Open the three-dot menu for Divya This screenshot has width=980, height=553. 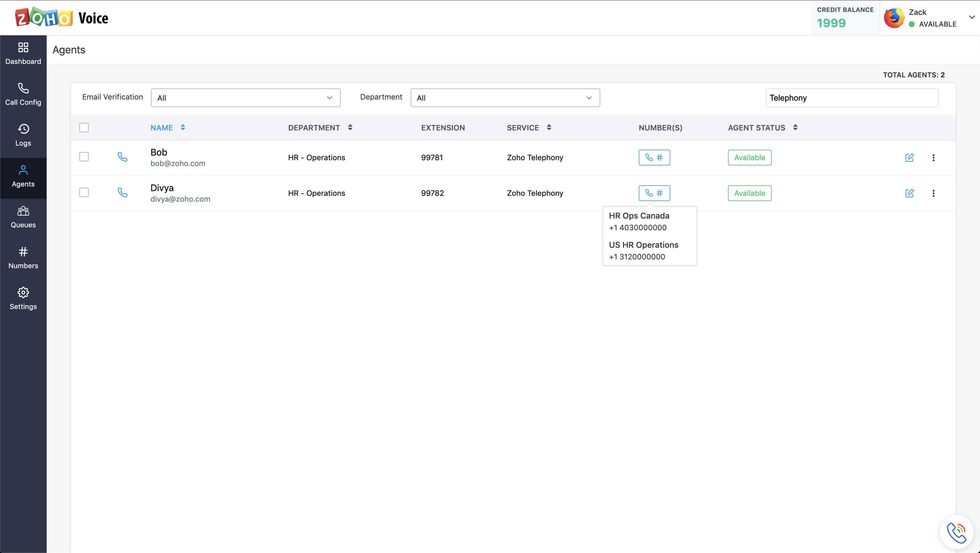[933, 193]
